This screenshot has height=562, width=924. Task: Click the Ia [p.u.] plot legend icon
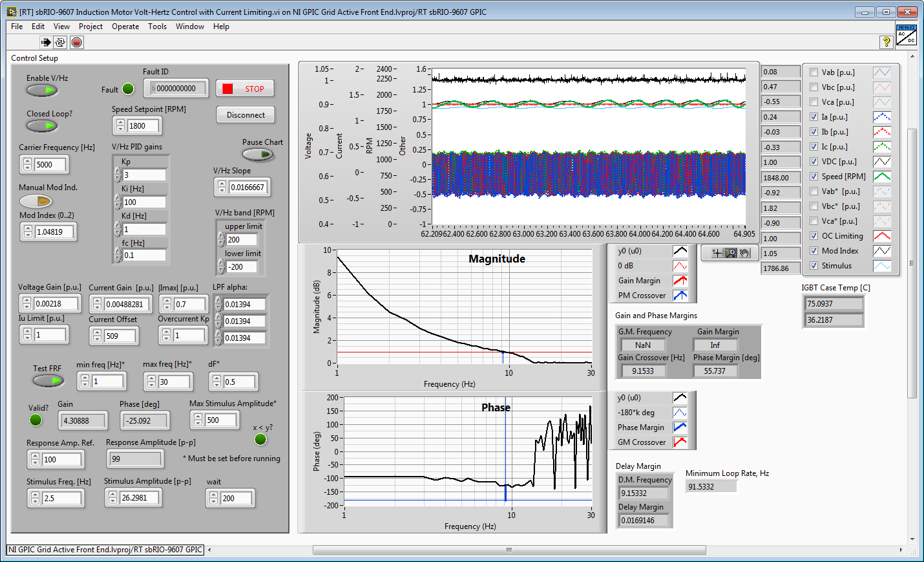point(882,117)
